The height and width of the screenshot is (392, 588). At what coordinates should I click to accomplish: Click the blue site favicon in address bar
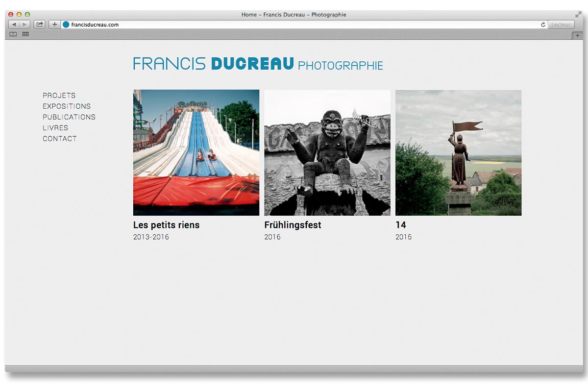point(66,24)
